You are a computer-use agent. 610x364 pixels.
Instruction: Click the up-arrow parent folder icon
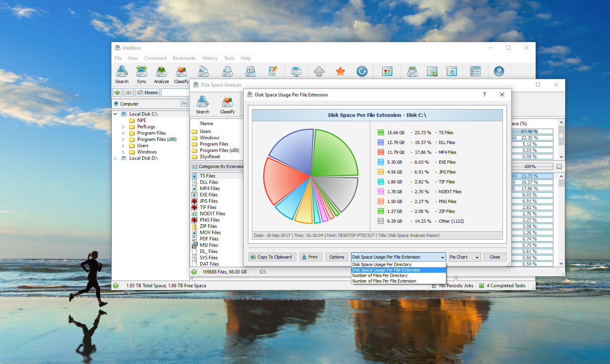pos(319,72)
